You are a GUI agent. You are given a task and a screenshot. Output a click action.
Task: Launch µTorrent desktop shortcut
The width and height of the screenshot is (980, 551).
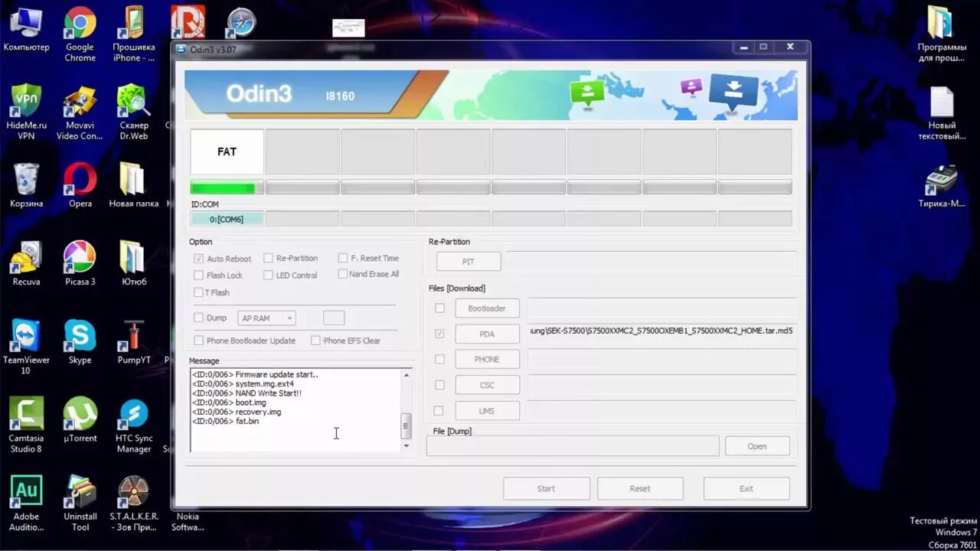point(80,420)
